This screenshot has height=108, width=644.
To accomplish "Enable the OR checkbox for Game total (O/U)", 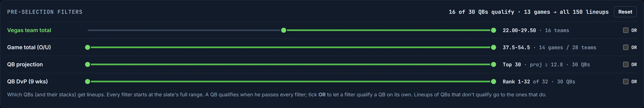I will [625, 47].
